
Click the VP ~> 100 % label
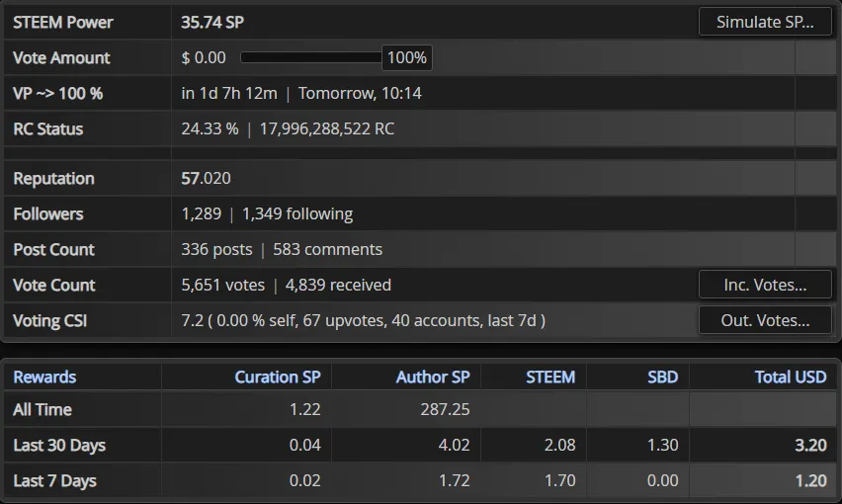tap(58, 94)
